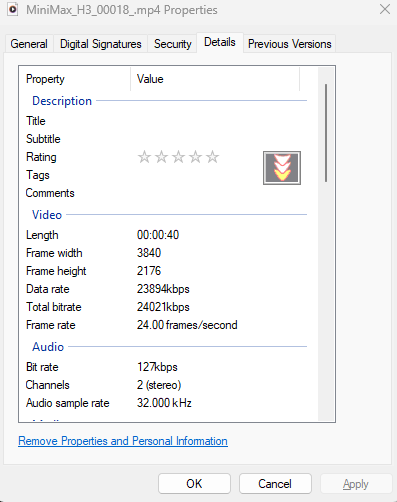Switch to the General tab
Screen dimensions: 397x502
tap(29, 44)
